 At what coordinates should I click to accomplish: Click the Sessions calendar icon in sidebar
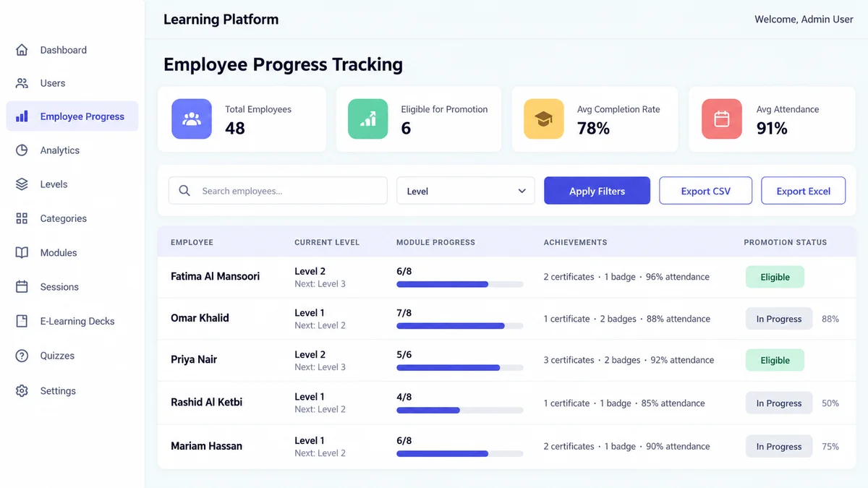[x=22, y=287]
